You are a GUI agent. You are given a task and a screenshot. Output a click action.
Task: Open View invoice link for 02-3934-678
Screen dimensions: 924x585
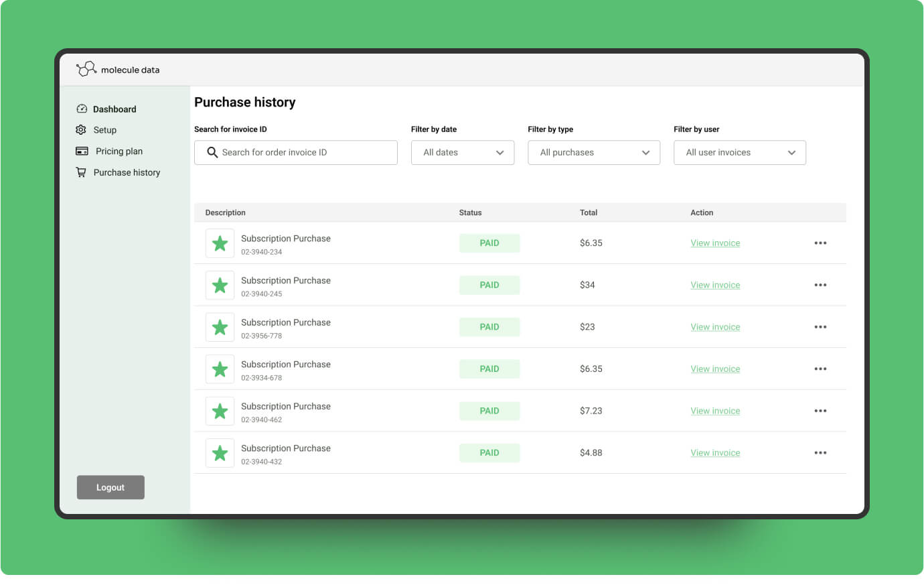click(x=715, y=369)
